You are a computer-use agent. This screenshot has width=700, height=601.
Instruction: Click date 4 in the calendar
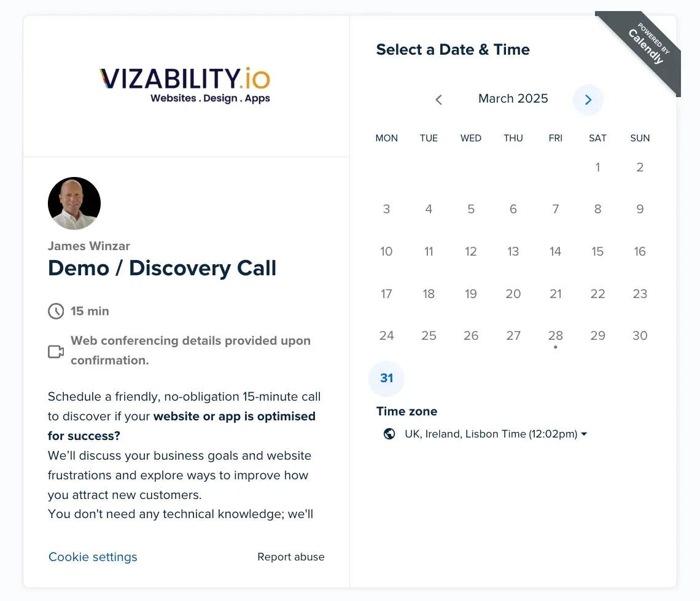(x=429, y=209)
